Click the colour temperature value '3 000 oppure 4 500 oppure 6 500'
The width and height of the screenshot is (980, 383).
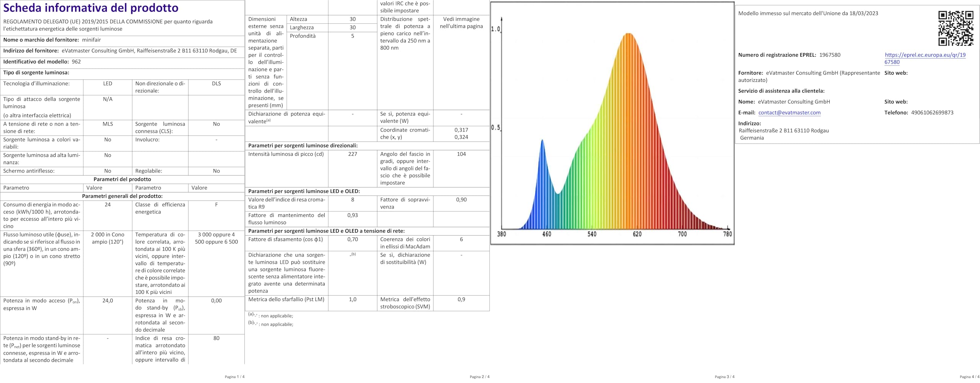[x=216, y=238]
